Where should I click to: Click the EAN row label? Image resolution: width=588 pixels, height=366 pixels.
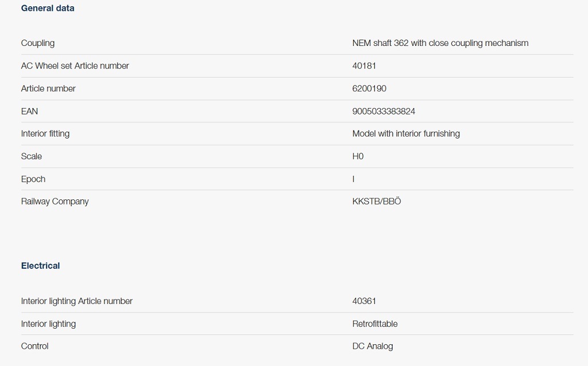pos(30,111)
